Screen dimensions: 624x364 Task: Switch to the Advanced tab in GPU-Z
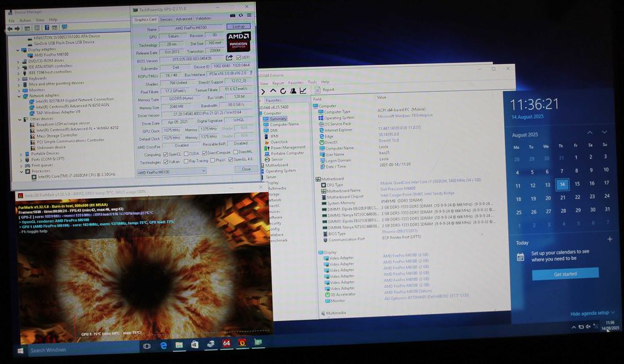click(183, 19)
